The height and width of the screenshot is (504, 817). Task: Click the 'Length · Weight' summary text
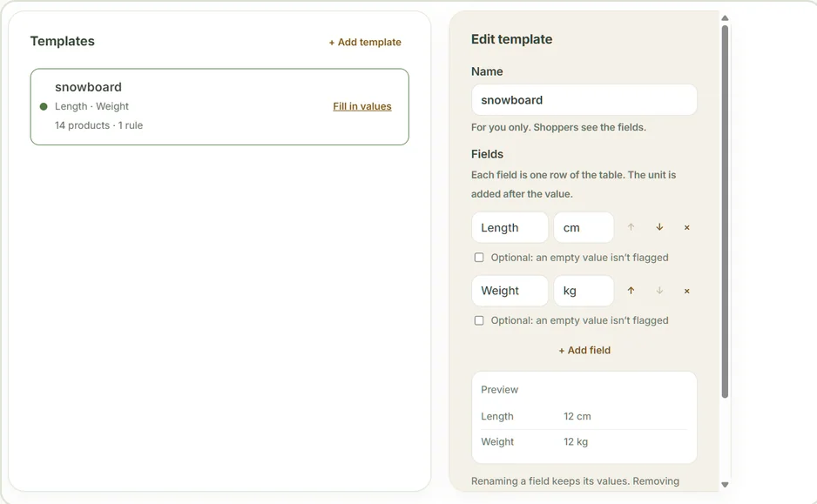point(91,106)
